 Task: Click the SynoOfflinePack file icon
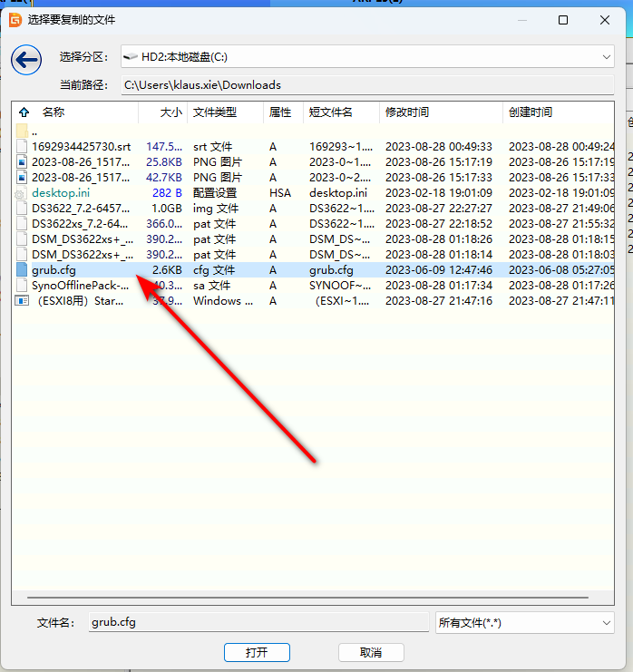click(22, 286)
